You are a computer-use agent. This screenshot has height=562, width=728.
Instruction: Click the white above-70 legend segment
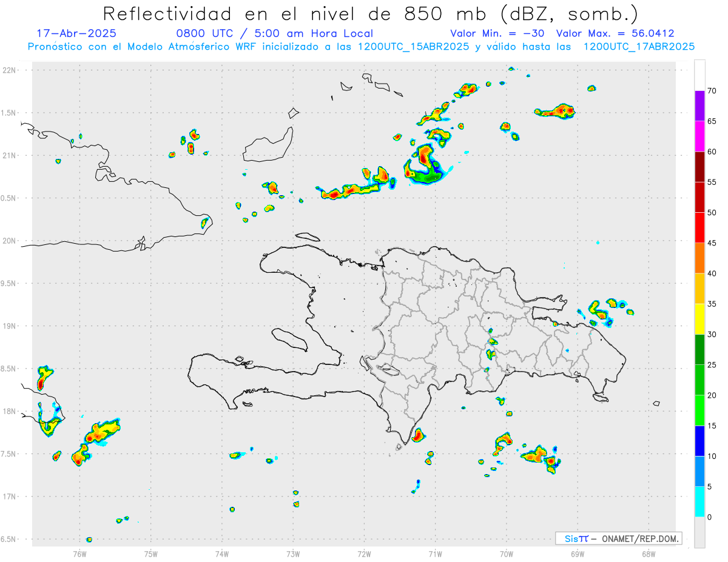(699, 76)
